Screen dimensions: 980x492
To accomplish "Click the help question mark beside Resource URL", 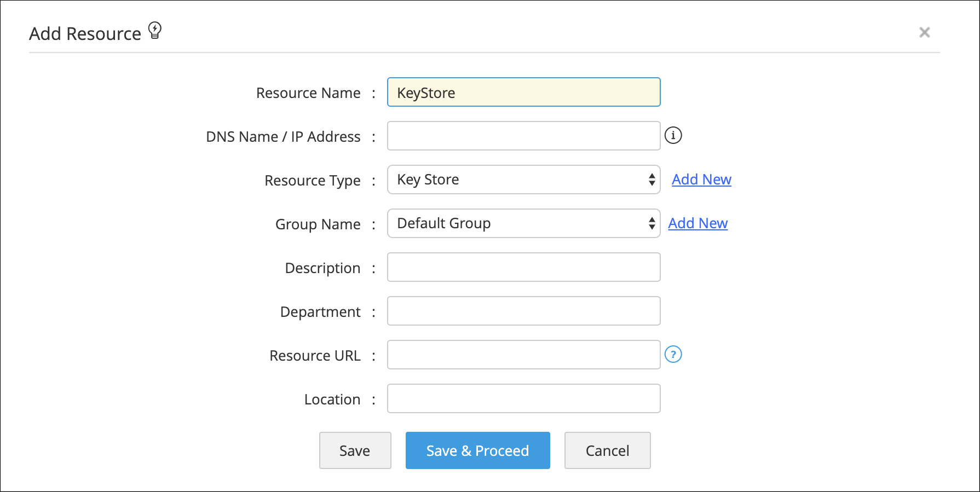I will click(673, 355).
